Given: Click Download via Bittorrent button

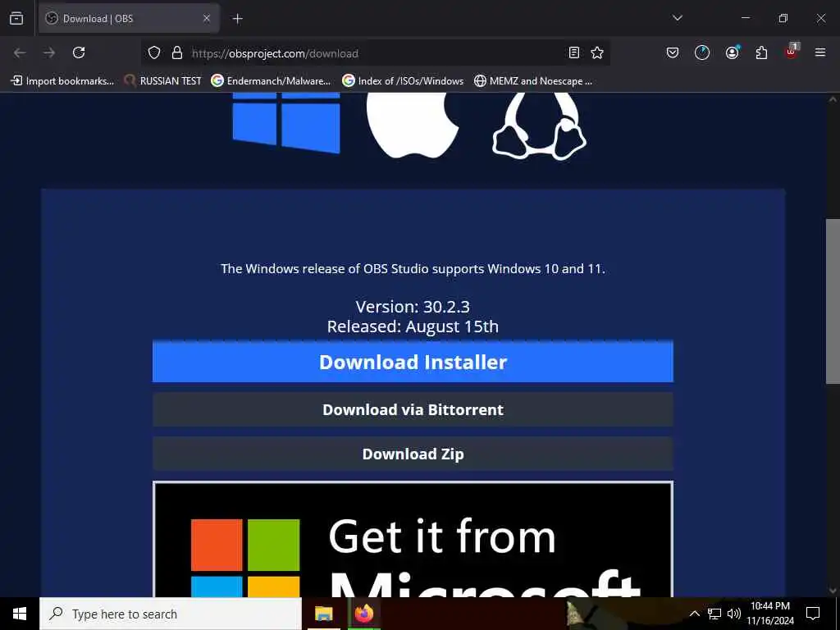Looking at the screenshot, I should pos(413,410).
